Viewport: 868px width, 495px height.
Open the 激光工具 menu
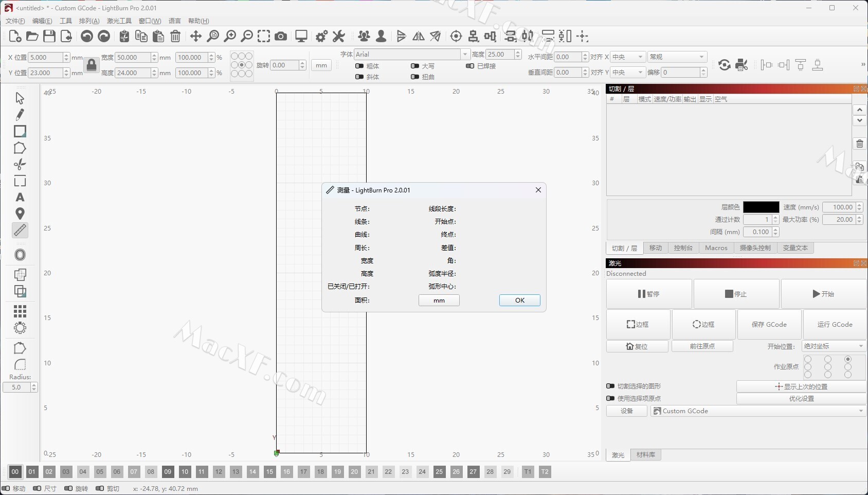(119, 21)
